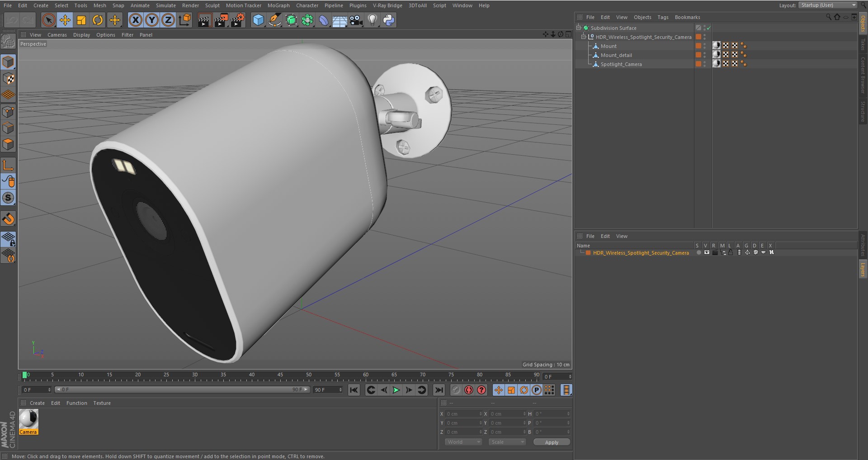
Task: Play animation forward
Action: [x=396, y=390]
